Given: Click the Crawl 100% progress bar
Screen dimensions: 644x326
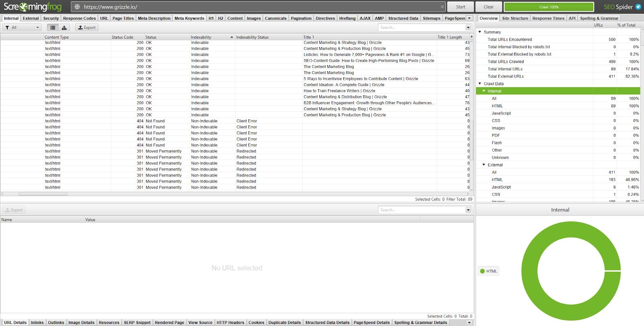Looking at the screenshot, I should pyautogui.click(x=549, y=7).
